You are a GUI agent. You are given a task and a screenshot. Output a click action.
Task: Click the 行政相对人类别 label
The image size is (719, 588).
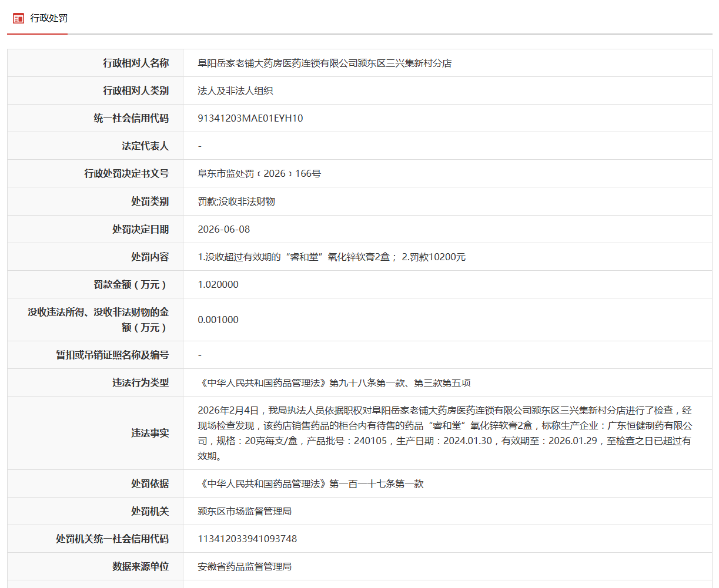(x=136, y=90)
